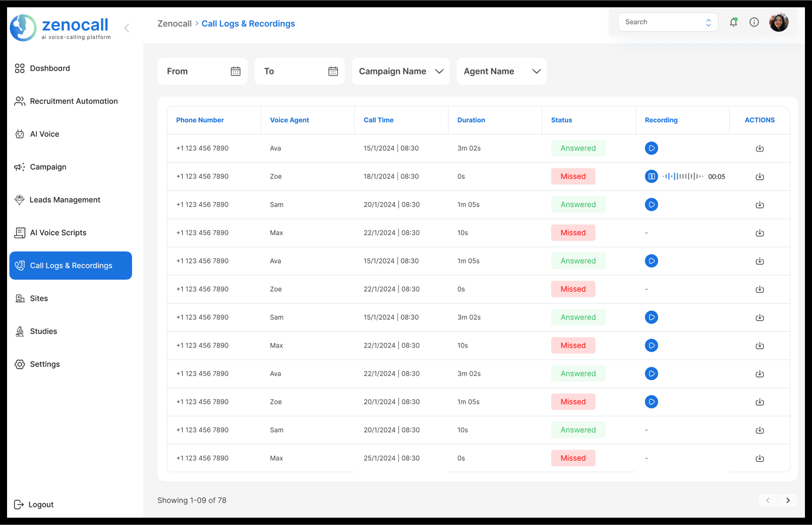Open AI Voice Scripts panel

pos(58,232)
